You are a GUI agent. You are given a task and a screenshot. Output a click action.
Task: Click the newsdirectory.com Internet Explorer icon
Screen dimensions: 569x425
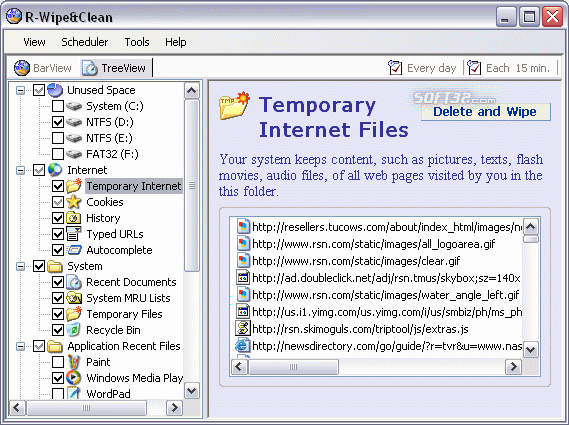(243, 346)
